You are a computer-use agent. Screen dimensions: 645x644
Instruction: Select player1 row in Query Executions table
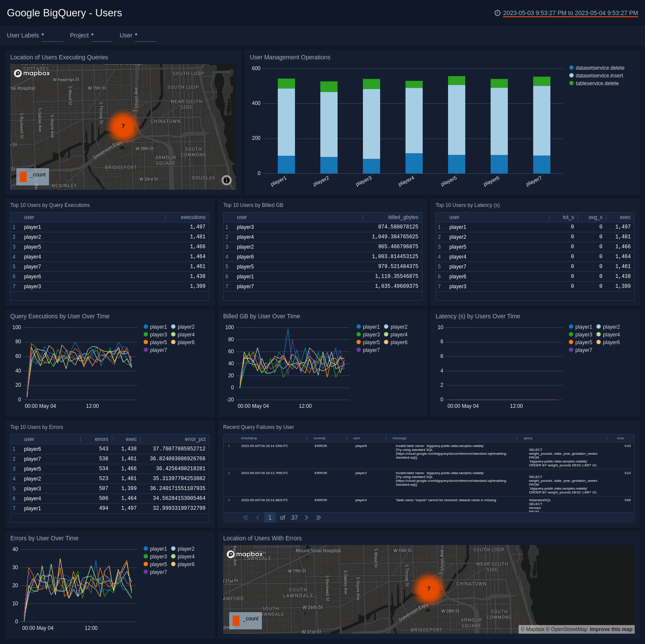pos(110,227)
